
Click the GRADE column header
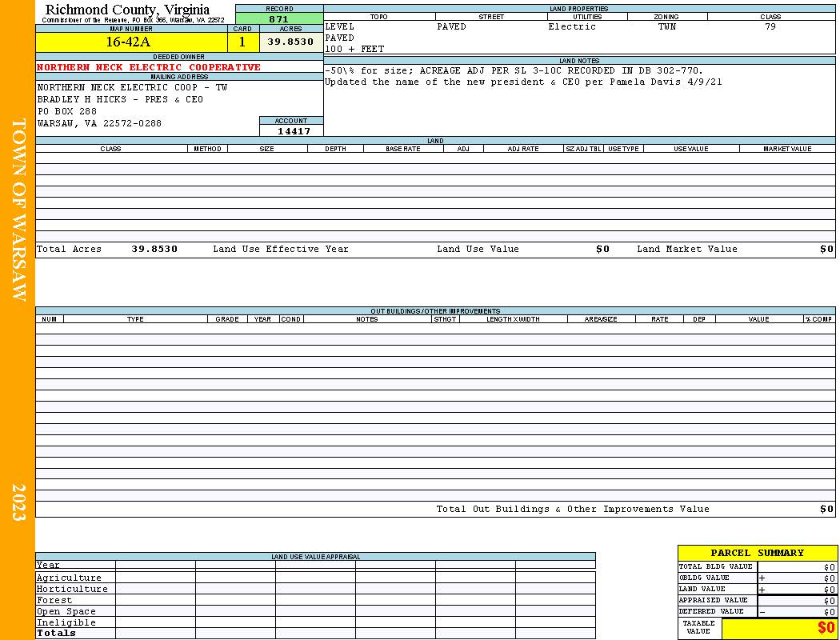coord(227,319)
